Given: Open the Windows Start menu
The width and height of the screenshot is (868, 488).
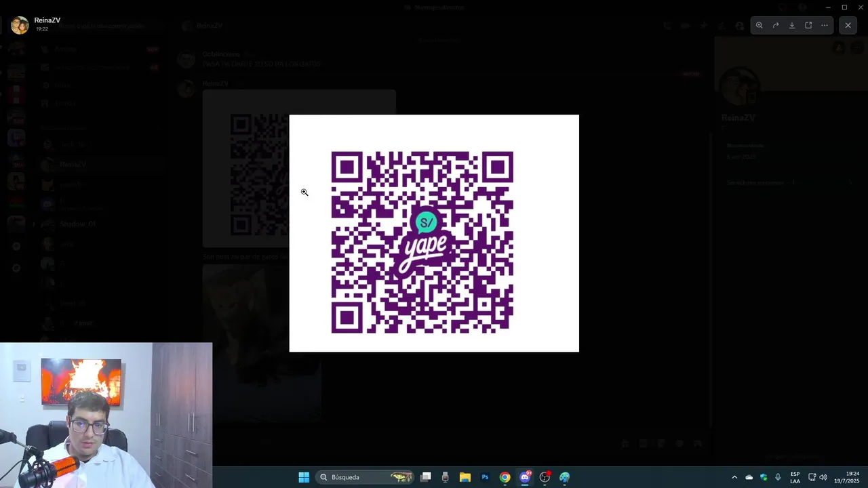Looking at the screenshot, I should (304, 477).
